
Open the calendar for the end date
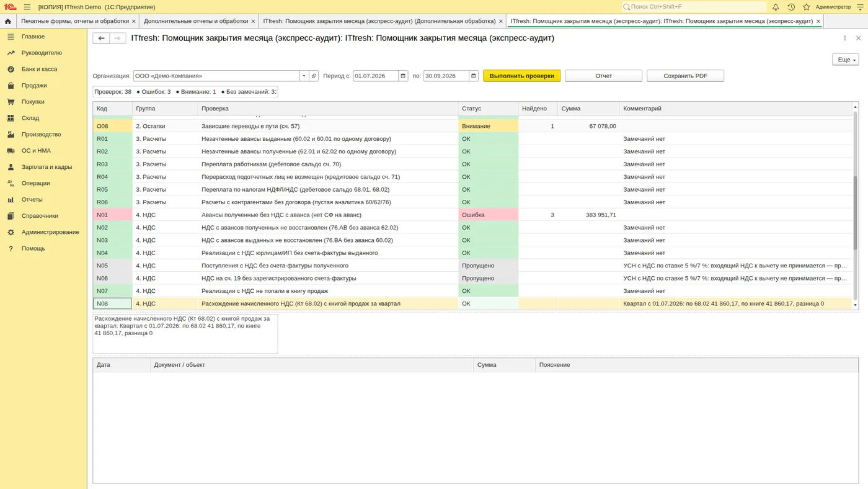coord(474,76)
